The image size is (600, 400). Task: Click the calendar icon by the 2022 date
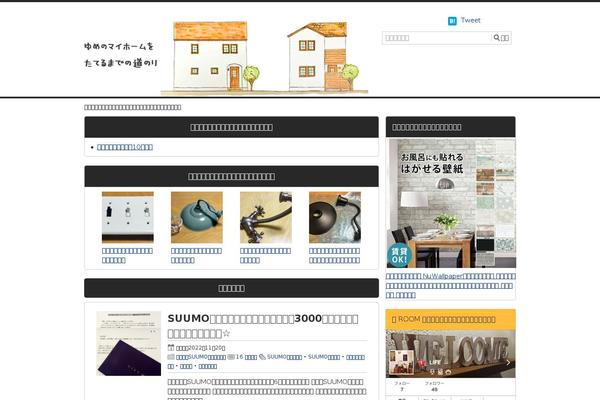[171, 348]
